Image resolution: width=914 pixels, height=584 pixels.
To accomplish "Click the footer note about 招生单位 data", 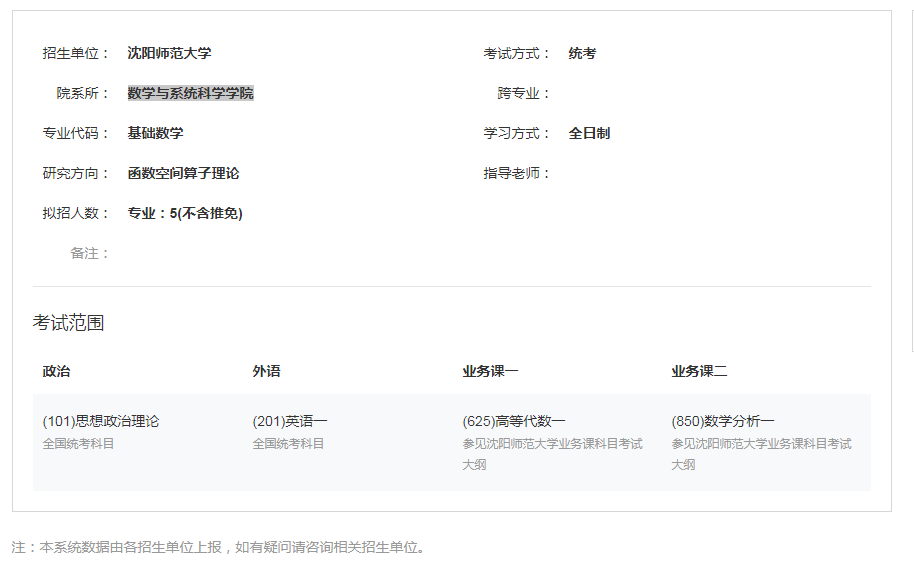I will click(x=218, y=547).
